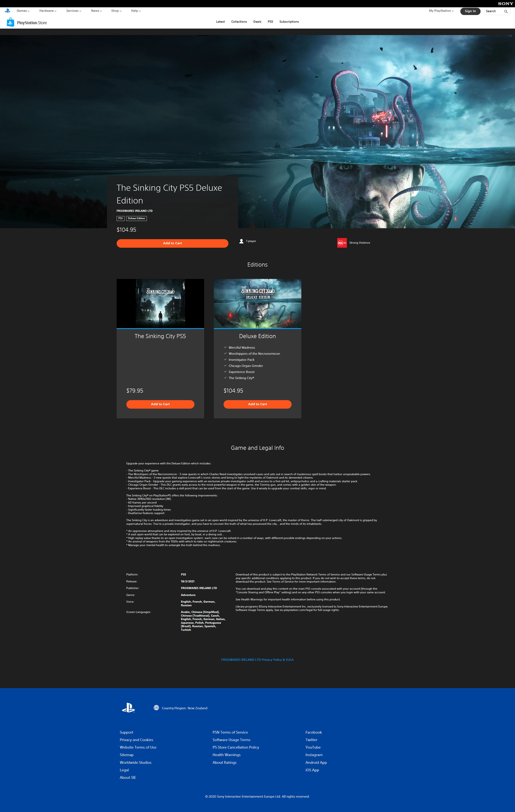
Task: Click 'FROGWARES IRELAND LTD' text under game title
Action: point(134,211)
